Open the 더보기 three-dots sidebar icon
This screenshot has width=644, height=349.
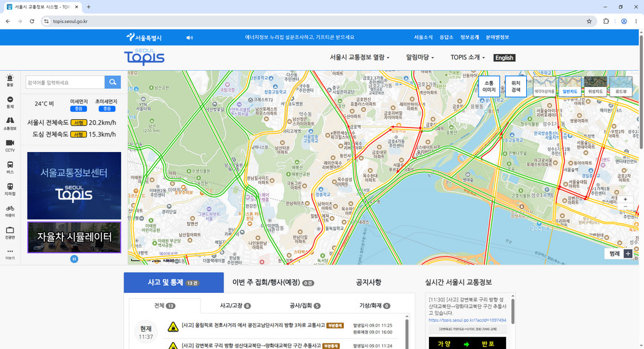[10, 254]
